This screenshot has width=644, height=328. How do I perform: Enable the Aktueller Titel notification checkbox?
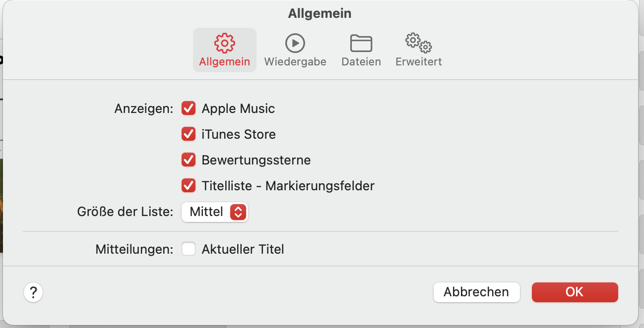[189, 249]
